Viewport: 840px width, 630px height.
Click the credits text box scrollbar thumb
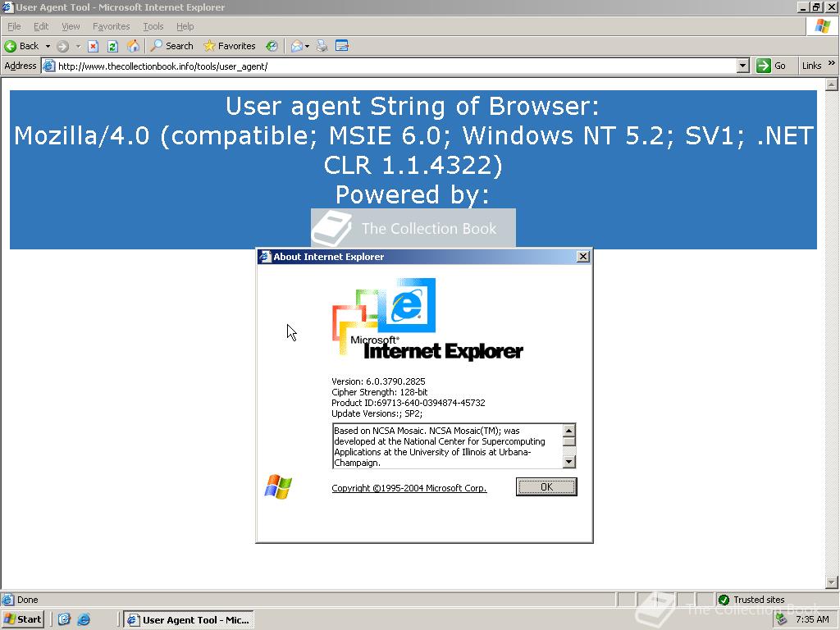click(x=569, y=441)
